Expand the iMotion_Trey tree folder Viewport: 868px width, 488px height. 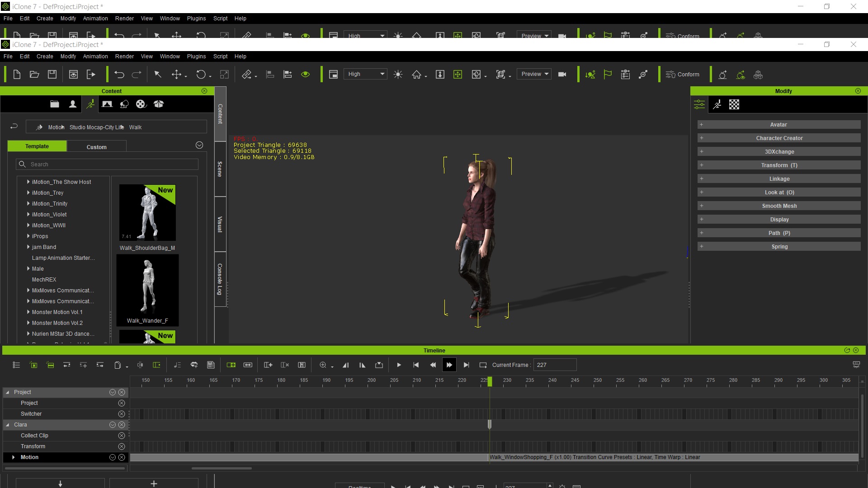tap(28, 193)
